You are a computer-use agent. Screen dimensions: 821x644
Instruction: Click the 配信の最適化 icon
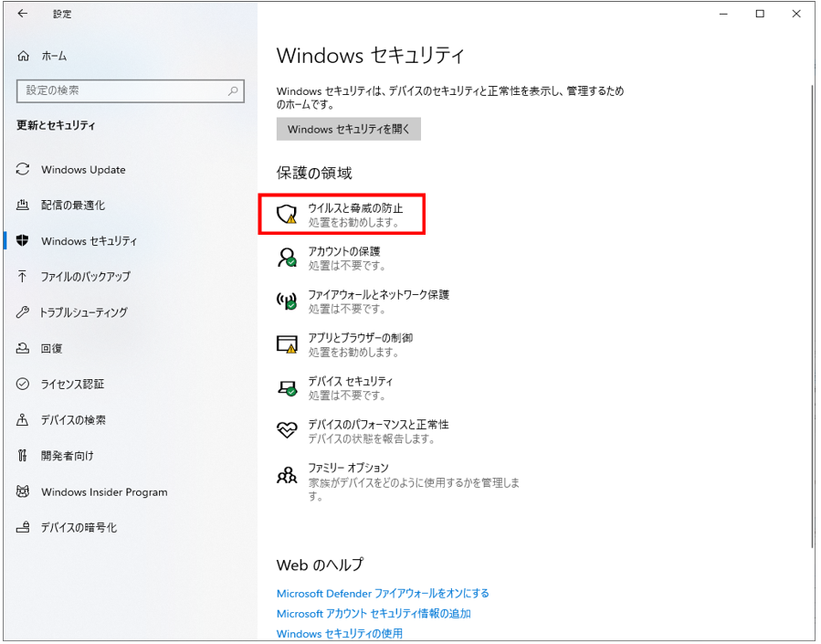tap(23, 205)
